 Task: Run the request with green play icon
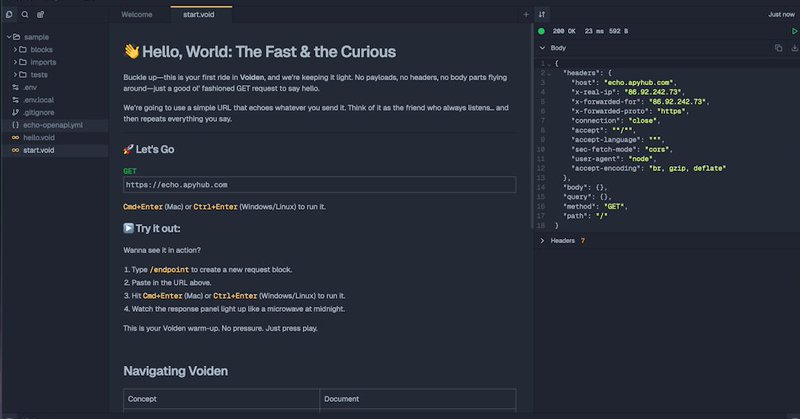794,31
